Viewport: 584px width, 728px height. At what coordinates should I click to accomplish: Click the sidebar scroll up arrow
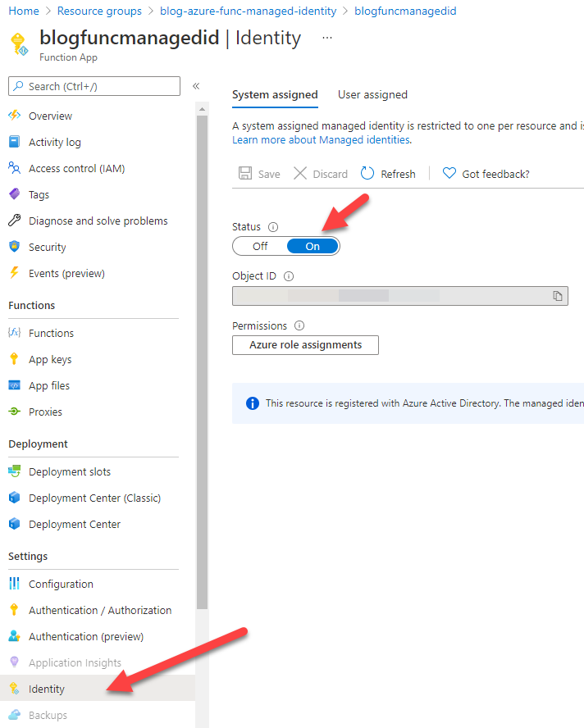pyautogui.click(x=202, y=110)
